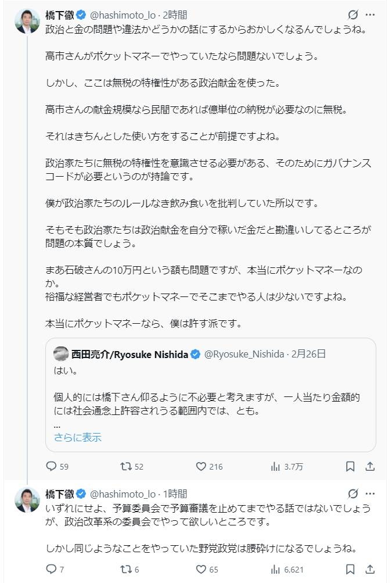Open the 2時間 timestamp of first tweet
The height and width of the screenshot is (583, 392).
pos(175,15)
